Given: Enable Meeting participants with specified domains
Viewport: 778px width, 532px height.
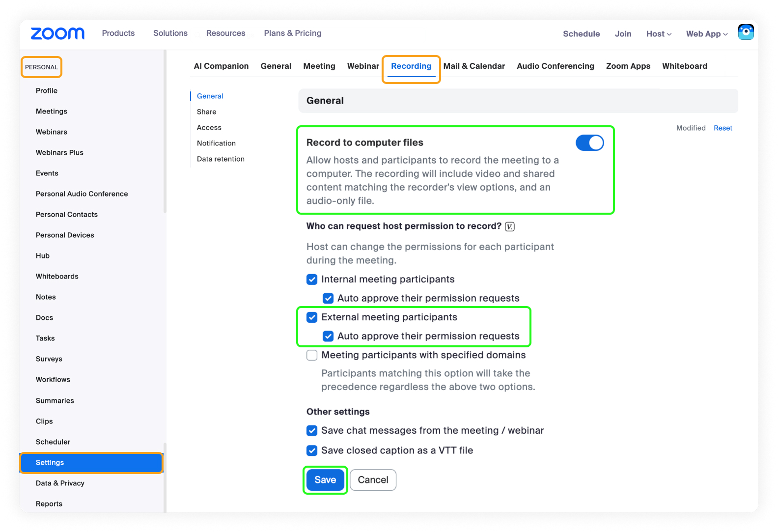Looking at the screenshot, I should click(x=312, y=355).
